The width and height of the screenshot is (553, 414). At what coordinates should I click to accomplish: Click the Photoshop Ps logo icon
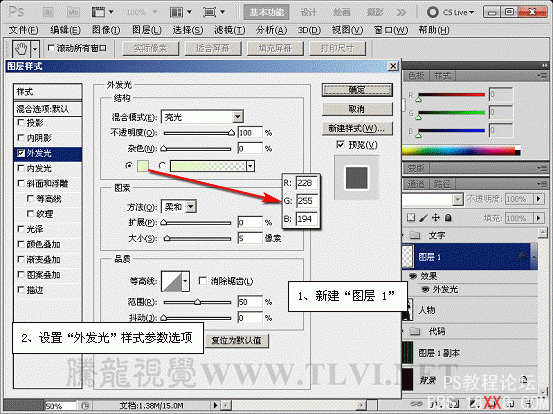16,12
